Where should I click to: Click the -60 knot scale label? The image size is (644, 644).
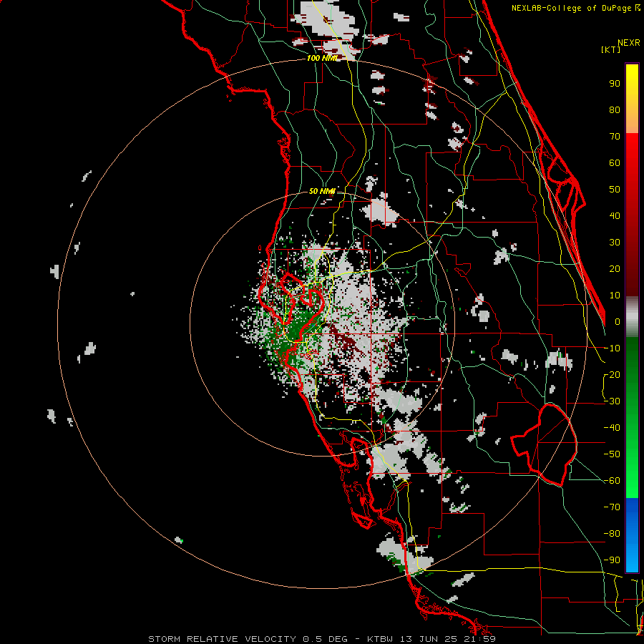[612, 481]
